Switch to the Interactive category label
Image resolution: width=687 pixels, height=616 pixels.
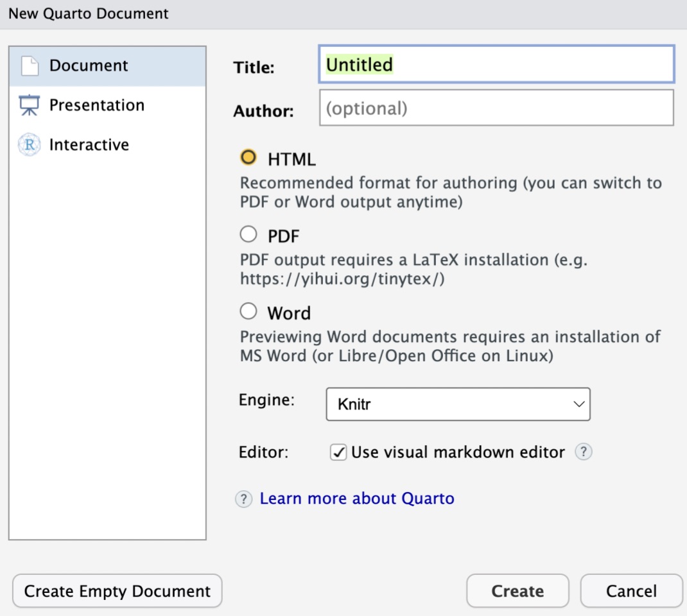pyautogui.click(x=89, y=145)
